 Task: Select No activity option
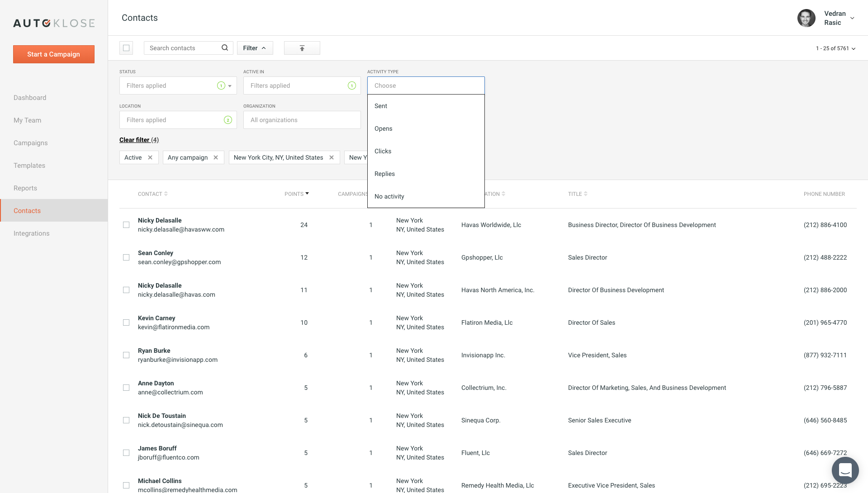point(389,196)
